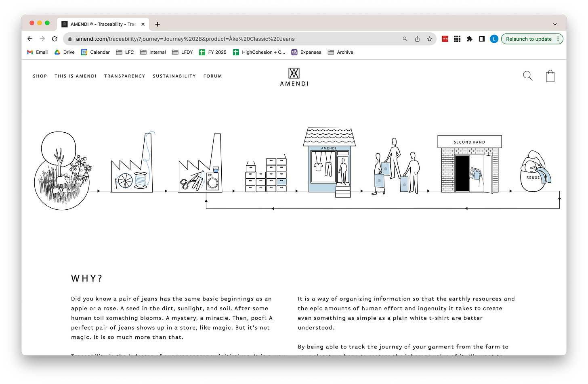
Task: Select the thread spool factory illustration
Action: (x=133, y=162)
